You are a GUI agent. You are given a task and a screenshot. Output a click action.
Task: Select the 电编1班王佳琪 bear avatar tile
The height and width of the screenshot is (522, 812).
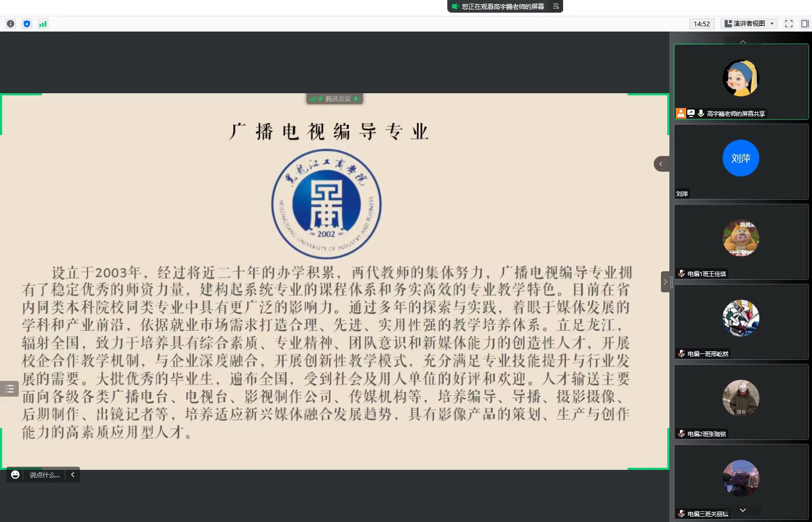click(741, 242)
